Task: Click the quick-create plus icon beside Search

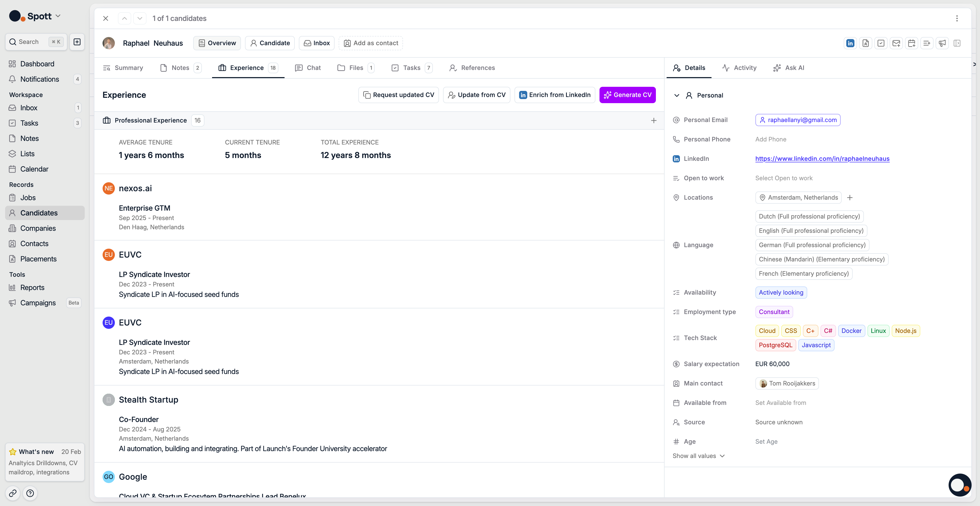Action: tap(77, 42)
